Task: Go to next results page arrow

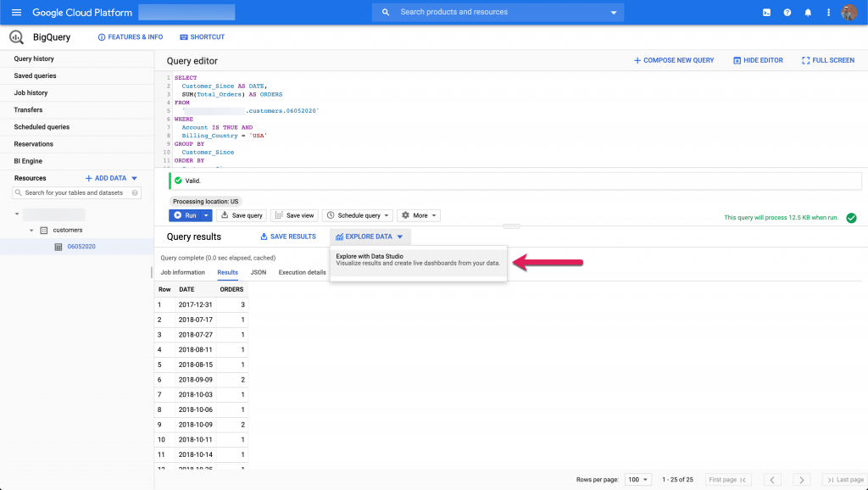Action: tap(802, 480)
